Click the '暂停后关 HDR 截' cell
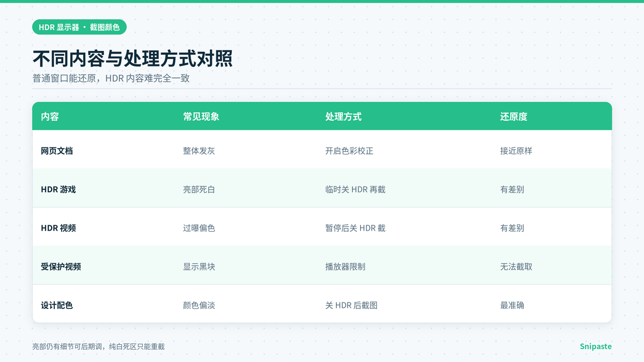 355,228
